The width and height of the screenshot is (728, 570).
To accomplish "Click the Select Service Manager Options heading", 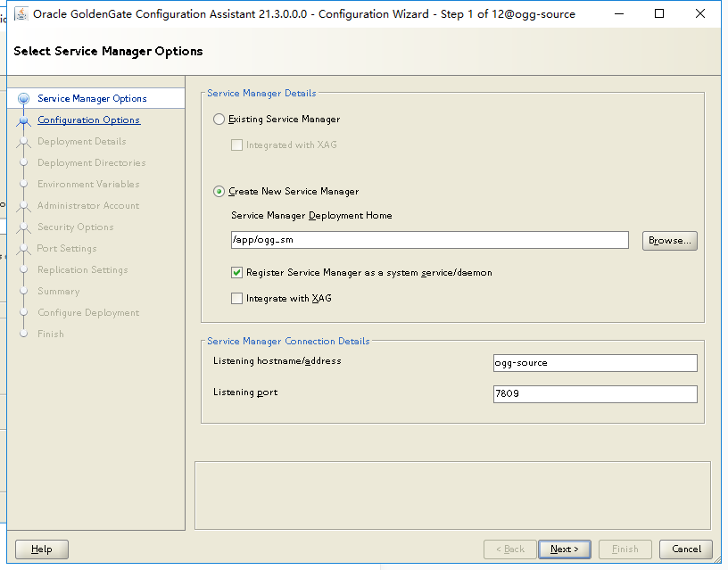I will pos(108,51).
